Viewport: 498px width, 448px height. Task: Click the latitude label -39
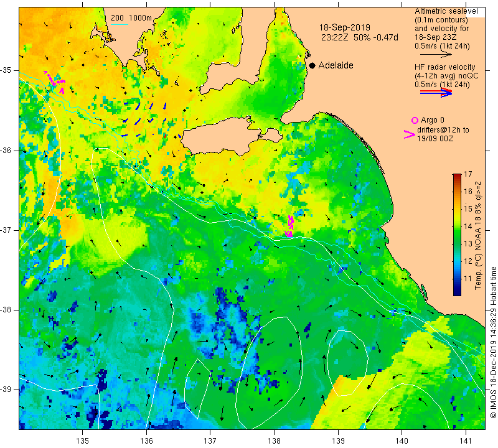tap(7, 390)
